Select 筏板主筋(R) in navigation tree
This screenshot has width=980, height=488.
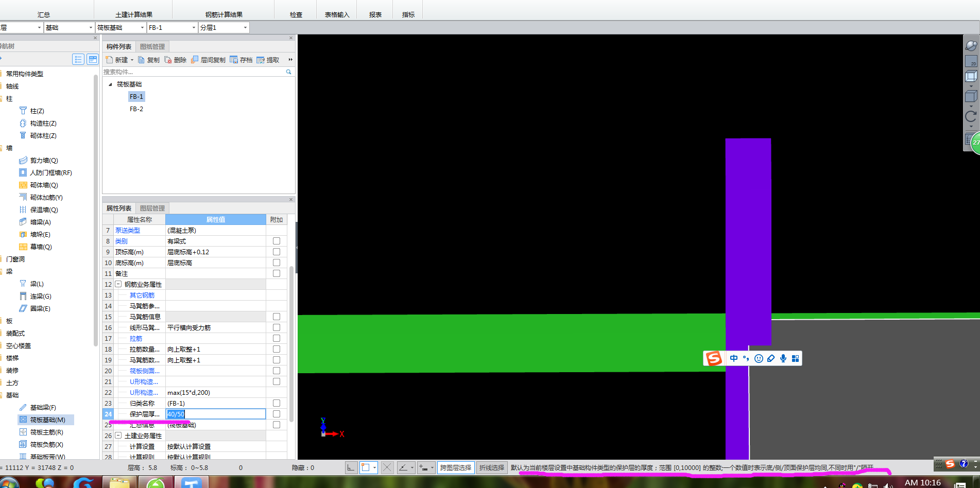click(x=46, y=432)
